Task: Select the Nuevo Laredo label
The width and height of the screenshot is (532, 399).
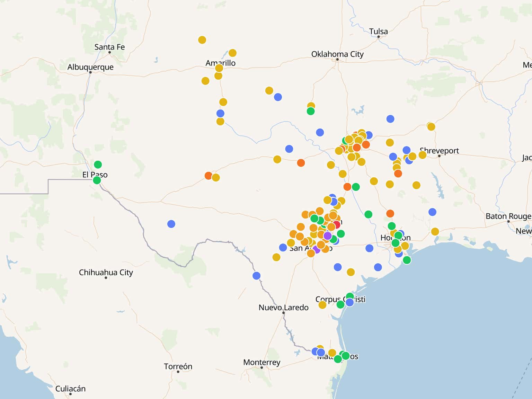Action: pyautogui.click(x=283, y=308)
